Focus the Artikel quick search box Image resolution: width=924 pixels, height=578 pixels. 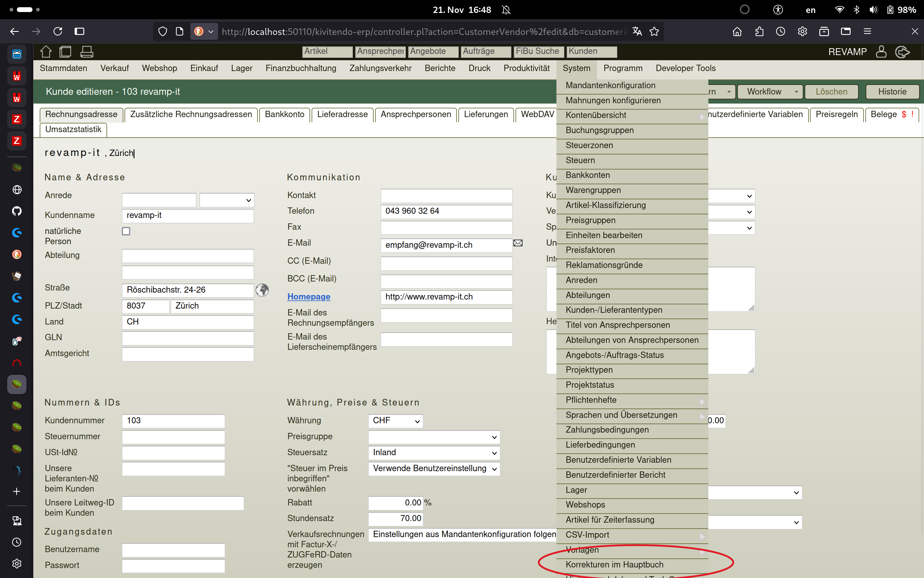[x=328, y=51]
